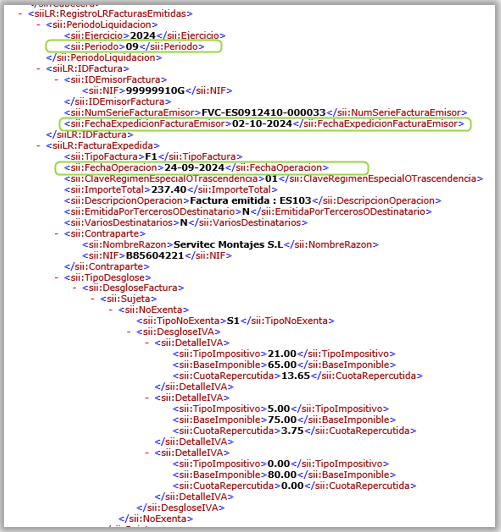The width and height of the screenshot is (501, 532).
Task: Collapse the DetalleIVA node with rate 5.00
Action: click(x=147, y=398)
